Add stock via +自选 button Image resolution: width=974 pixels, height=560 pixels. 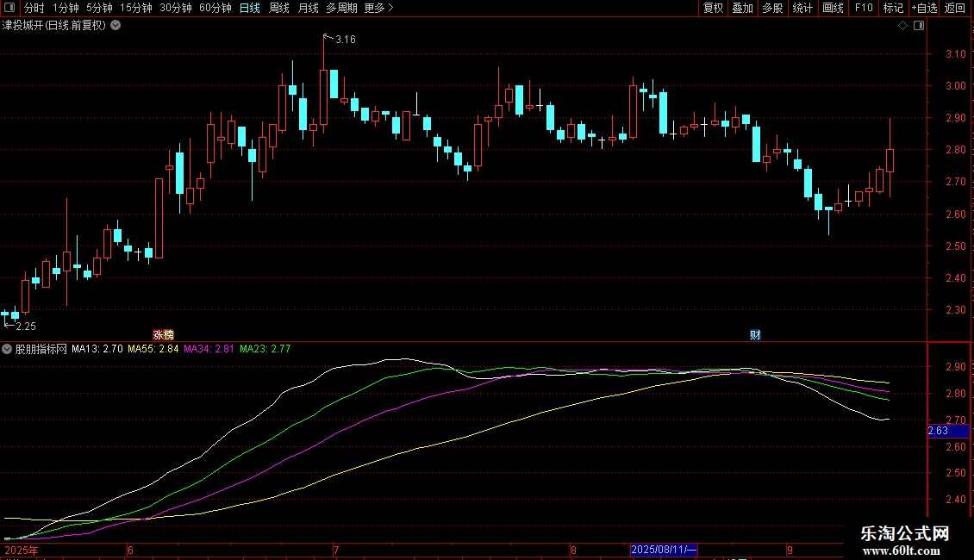[924, 8]
